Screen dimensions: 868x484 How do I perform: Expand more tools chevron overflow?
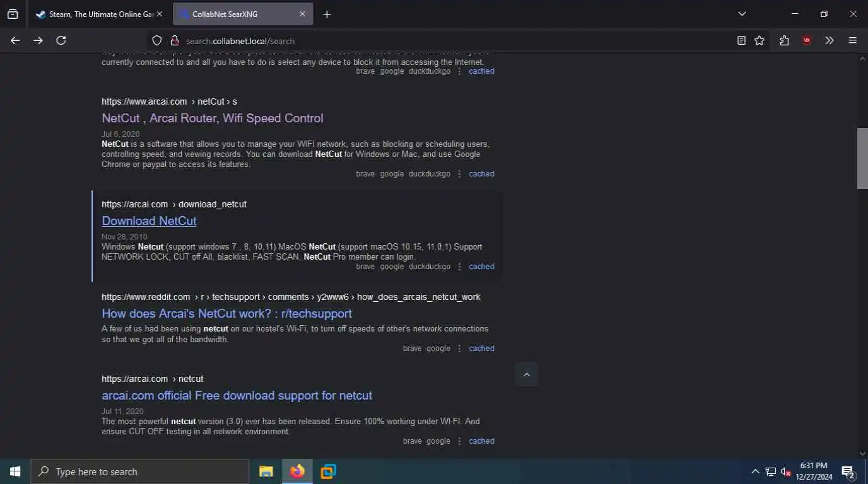coord(830,40)
